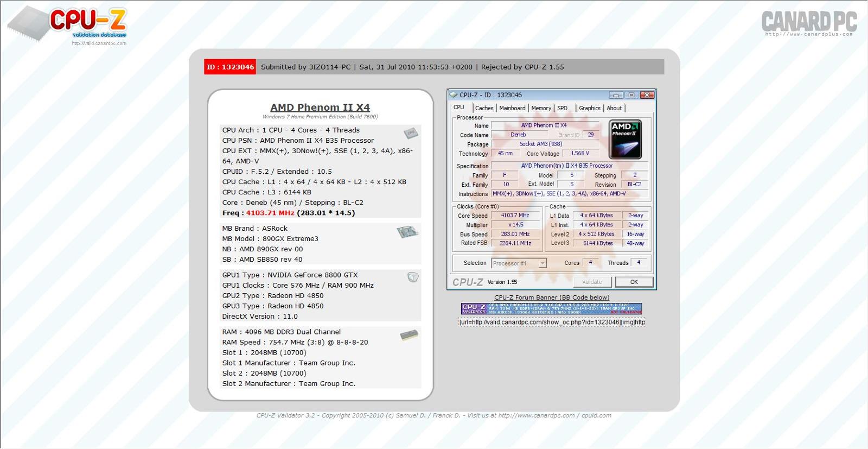The image size is (868, 449).
Task: Click the Validate button
Action: coord(592,282)
